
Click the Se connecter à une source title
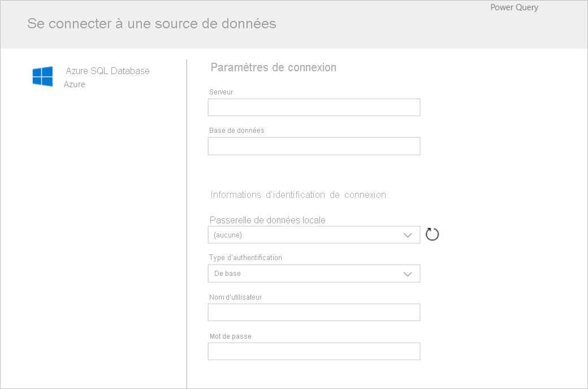(150, 24)
